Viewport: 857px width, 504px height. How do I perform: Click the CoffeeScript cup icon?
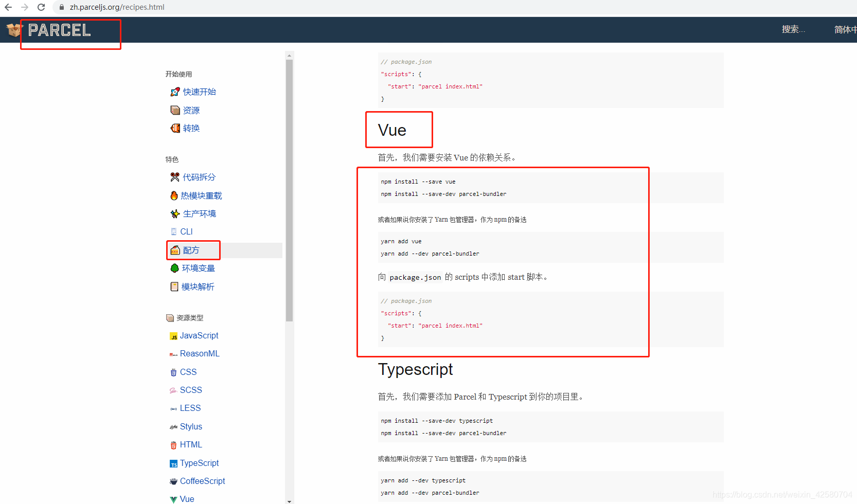click(x=174, y=481)
